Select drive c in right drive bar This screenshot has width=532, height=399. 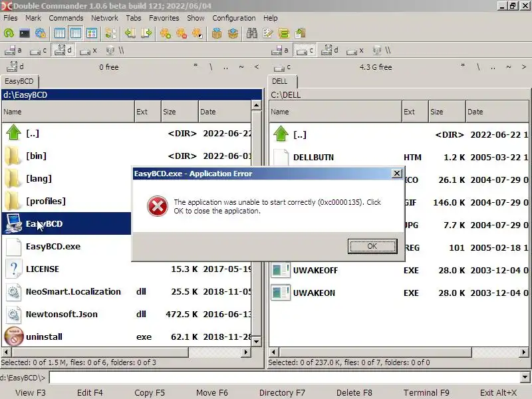(305, 51)
